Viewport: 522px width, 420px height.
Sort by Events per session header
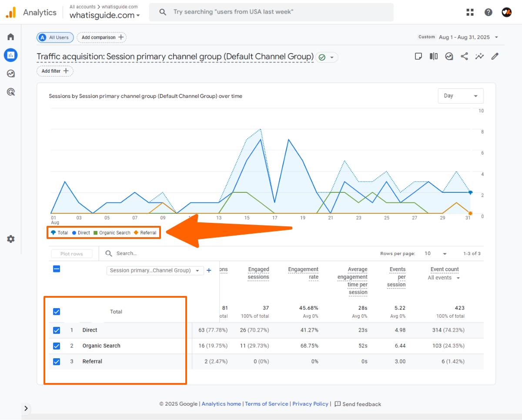(396, 277)
